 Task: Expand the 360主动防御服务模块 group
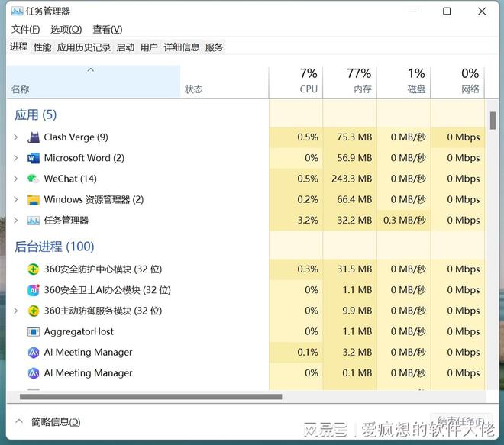16,311
